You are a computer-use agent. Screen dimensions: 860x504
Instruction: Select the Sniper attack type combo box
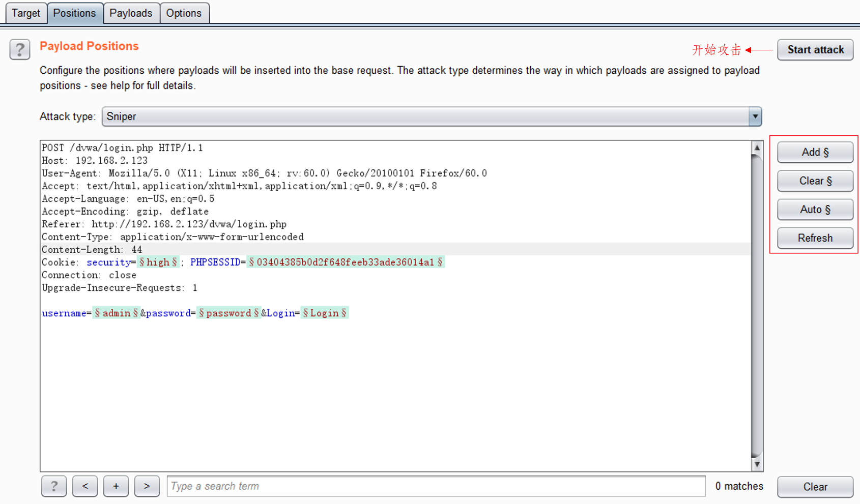click(425, 116)
